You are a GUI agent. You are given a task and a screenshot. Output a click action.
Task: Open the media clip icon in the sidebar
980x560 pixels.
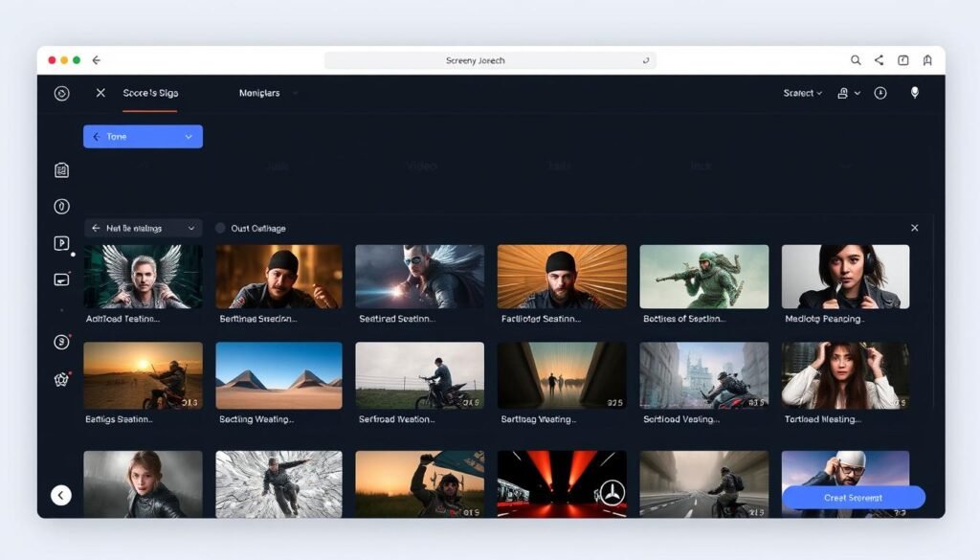(x=60, y=280)
